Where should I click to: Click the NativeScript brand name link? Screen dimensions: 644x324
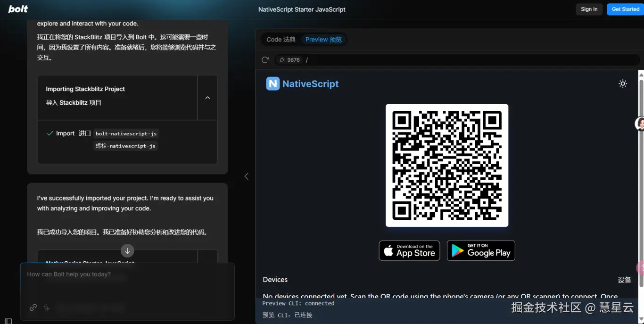click(x=310, y=84)
